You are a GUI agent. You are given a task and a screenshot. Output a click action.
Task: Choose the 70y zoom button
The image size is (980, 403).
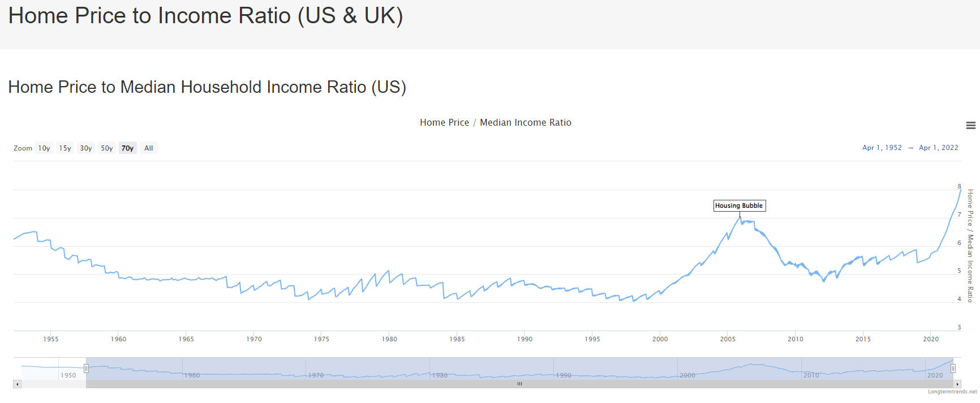pyautogui.click(x=128, y=148)
